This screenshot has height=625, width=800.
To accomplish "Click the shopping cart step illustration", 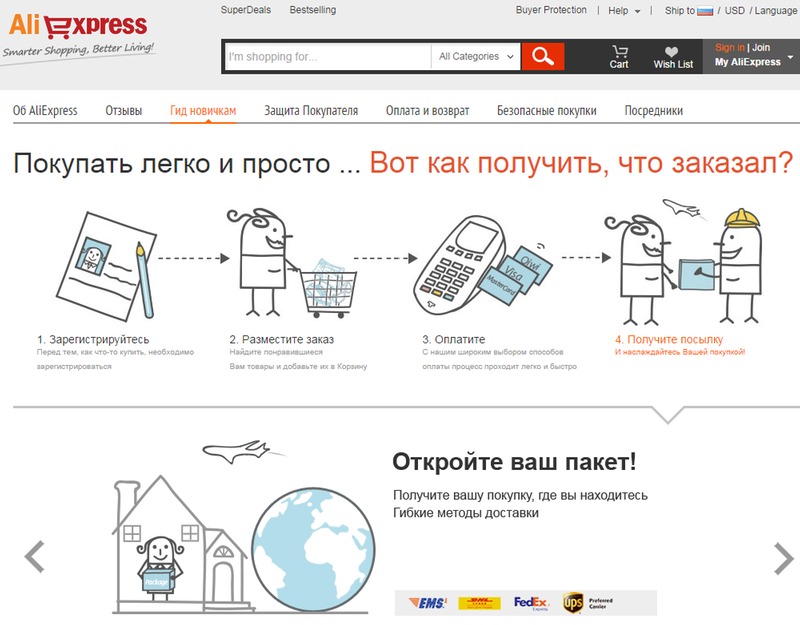I will tap(291, 263).
